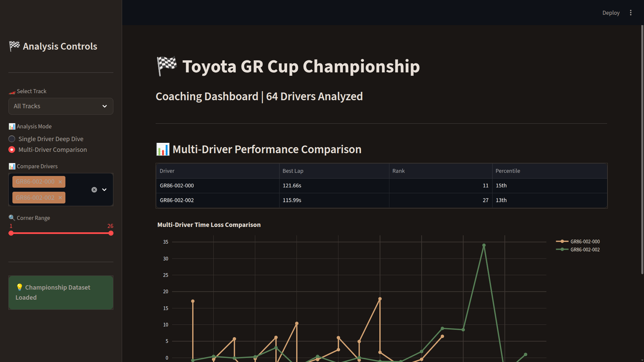Click the Deploy button
This screenshot has height=362, width=644.
tap(610, 13)
